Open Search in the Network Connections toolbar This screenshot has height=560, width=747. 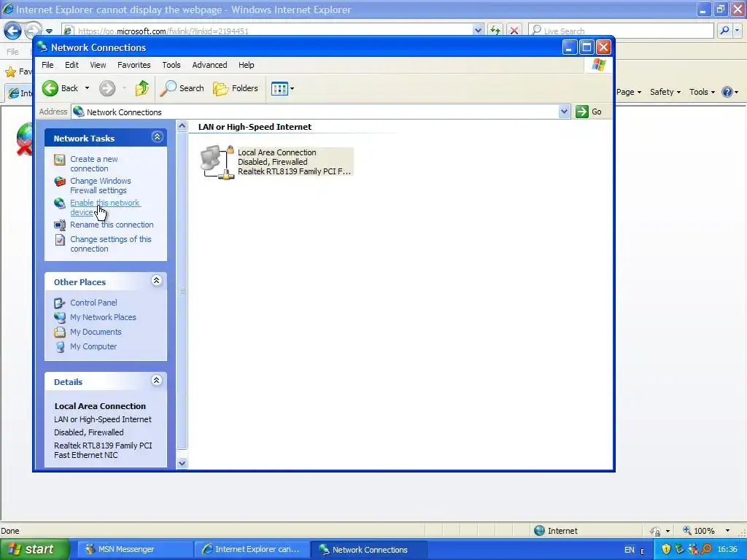pos(182,88)
